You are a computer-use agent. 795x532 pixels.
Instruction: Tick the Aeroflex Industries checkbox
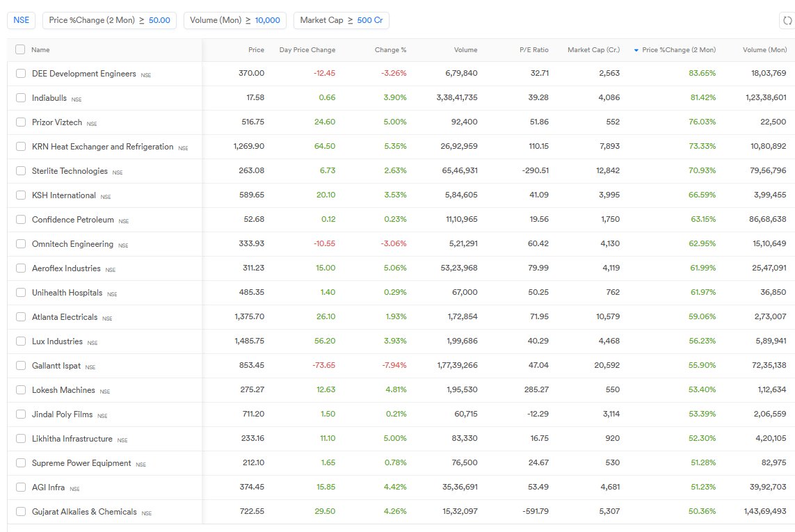pos(21,268)
